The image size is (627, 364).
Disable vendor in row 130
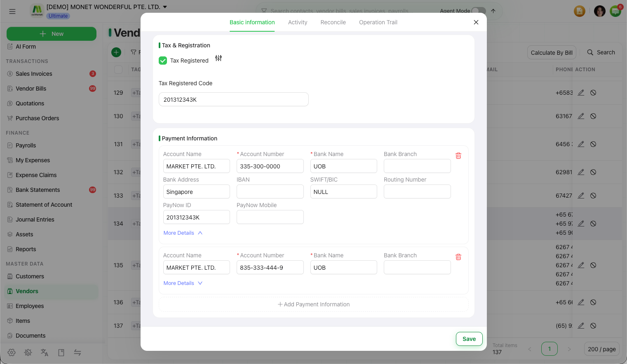click(593, 116)
